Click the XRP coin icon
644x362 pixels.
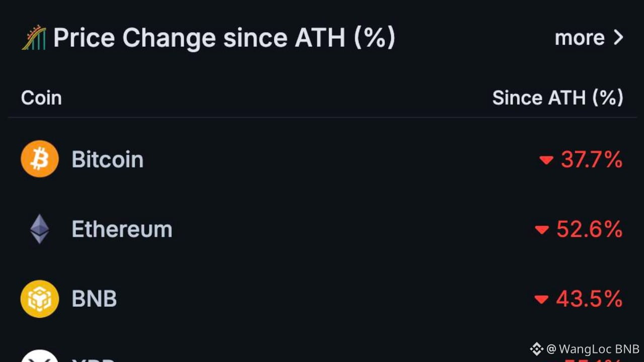point(40,358)
